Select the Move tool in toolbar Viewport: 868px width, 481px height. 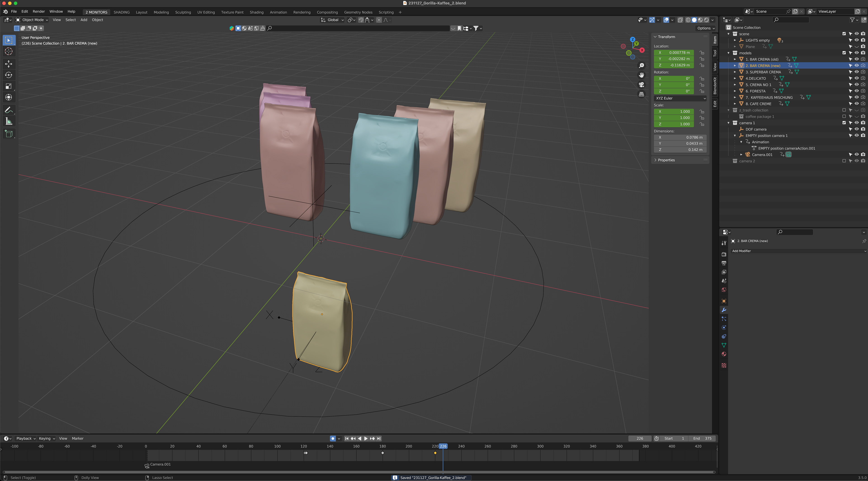pyautogui.click(x=9, y=64)
